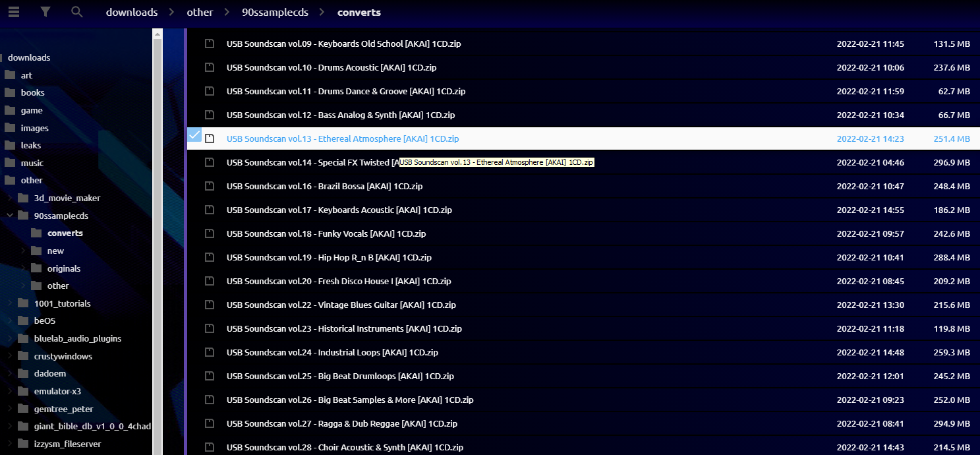
Task: Select giant_bible_db_v1_0_0_4chad folder in sidebar
Action: click(x=92, y=426)
